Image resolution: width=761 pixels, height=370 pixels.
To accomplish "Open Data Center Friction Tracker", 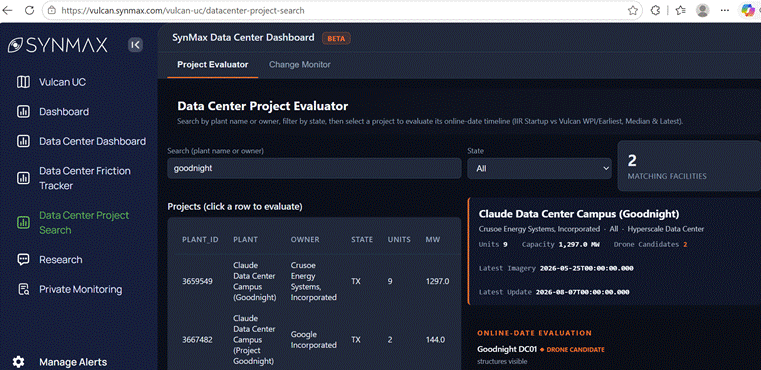I will [x=85, y=178].
